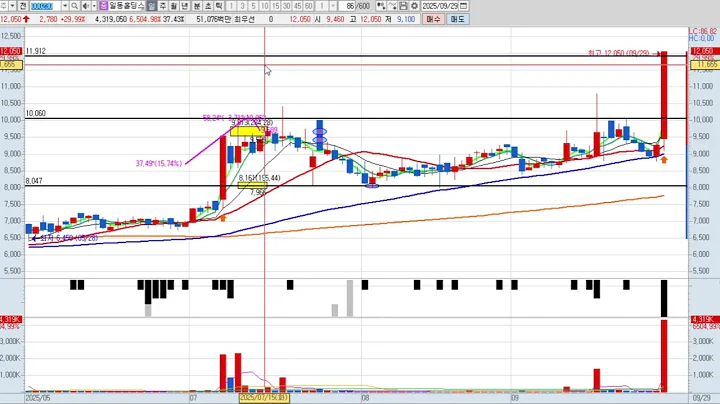The height and width of the screenshot is (404, 720).
Task: Choose the 10 interval button
Action: pyautogui.click(x=264, y=6)
